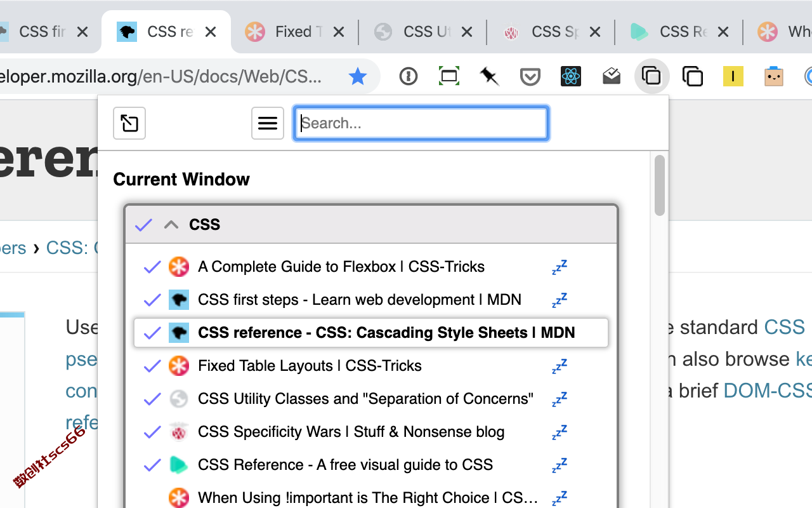812x508 pixels.
Task: Close the 'CSS Sp' browser tab
Action: point(595,32)
